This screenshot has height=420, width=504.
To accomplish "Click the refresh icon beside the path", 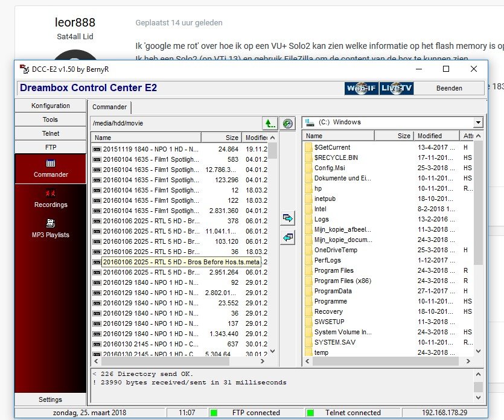I will pos(288,123).
